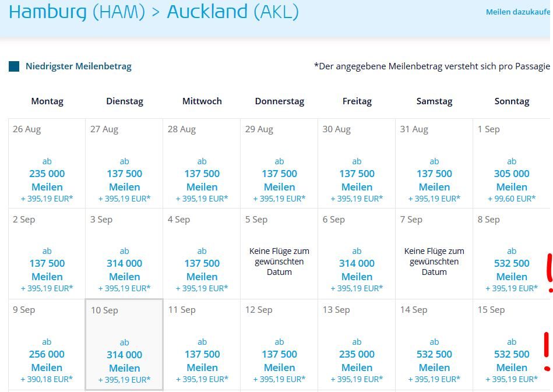Select 30 Aug Freitag fare
The height and width of the screenshot is (392, 553).
point(357,164)
